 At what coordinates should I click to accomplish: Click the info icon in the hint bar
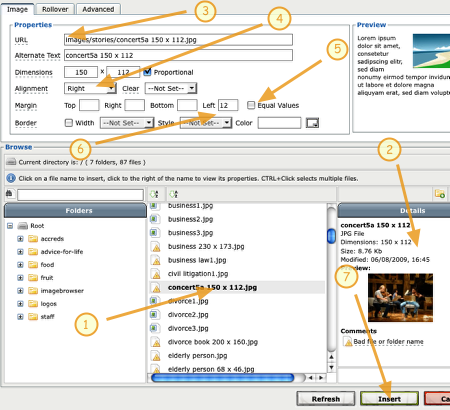click(11, 178)
